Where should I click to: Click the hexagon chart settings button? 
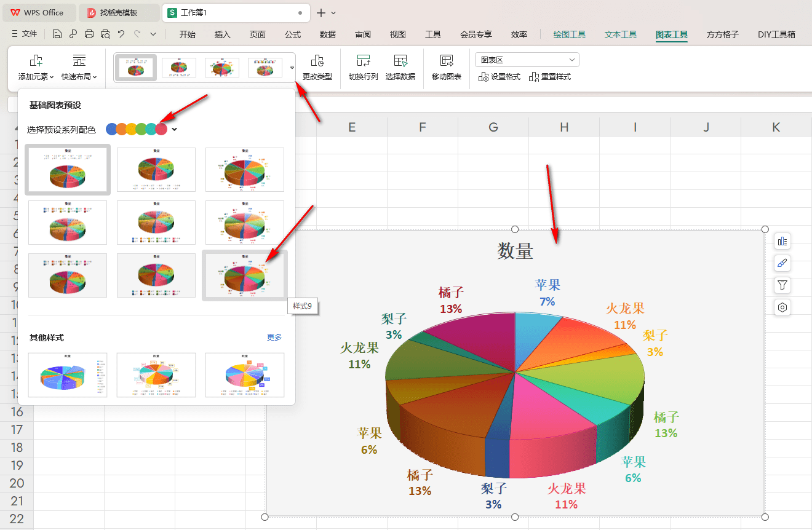click(782, 307)
